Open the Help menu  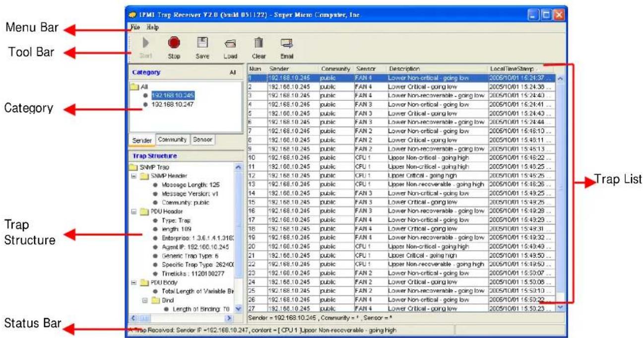point(152,28)
